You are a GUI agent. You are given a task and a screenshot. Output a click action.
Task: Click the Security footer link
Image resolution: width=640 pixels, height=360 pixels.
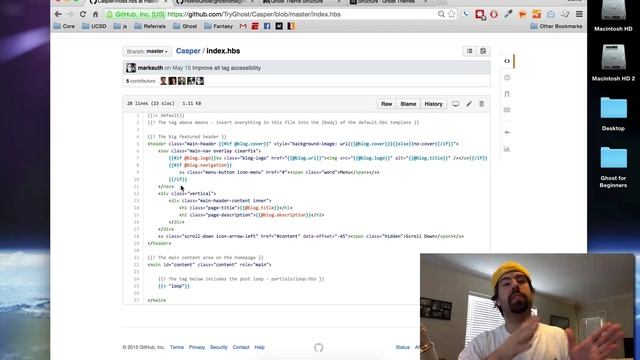tap(218, 347)
